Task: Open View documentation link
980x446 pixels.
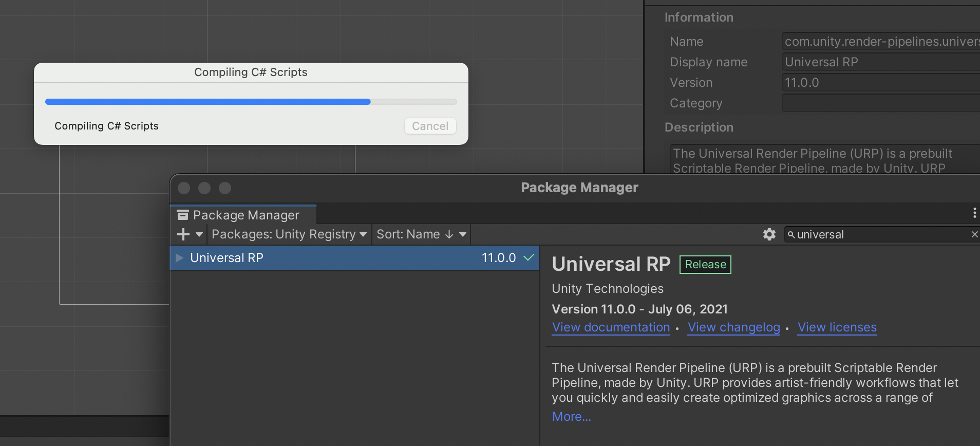Action: [611, 327]
